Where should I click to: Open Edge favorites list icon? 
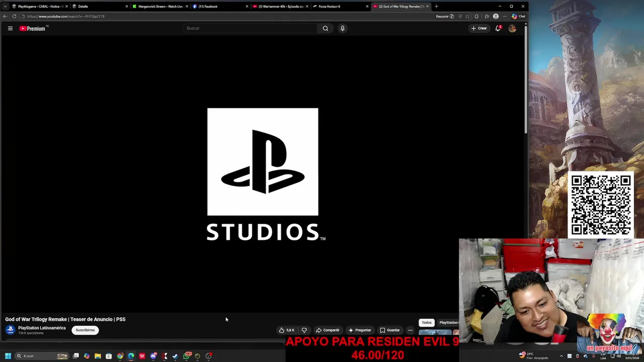(486, 16)
